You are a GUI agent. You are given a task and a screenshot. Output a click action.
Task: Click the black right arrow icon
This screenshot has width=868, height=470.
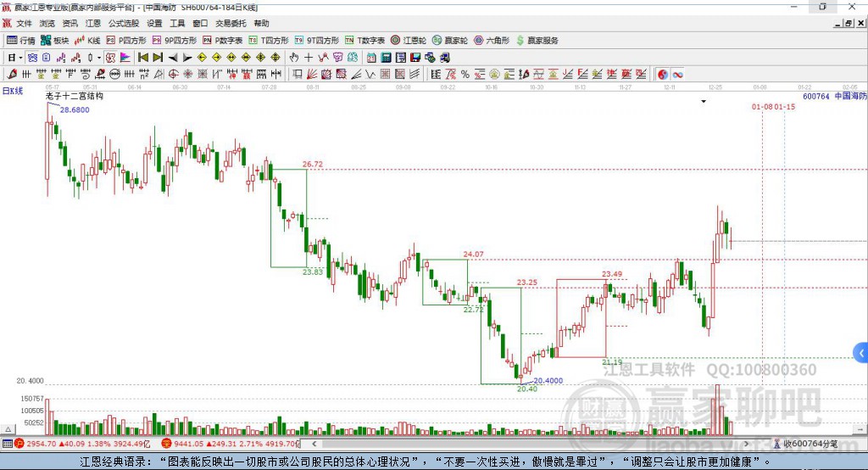click(x=187, y=57)
